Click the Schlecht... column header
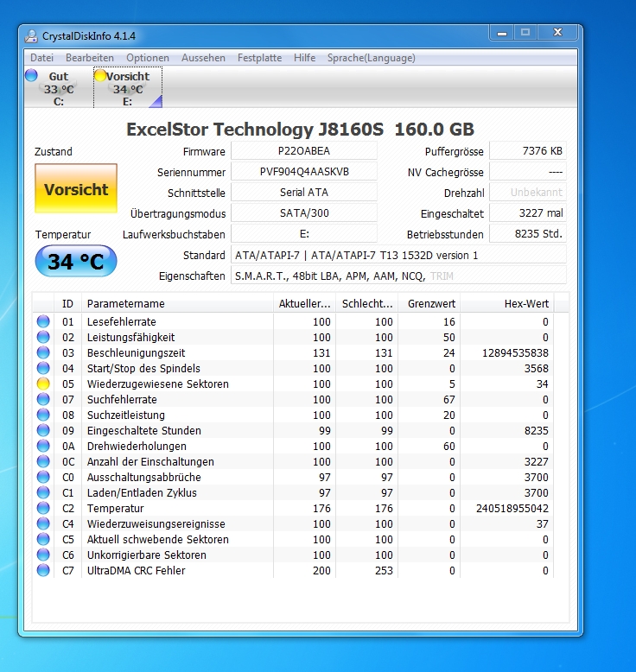636x672 pixels. click(367, 303)
